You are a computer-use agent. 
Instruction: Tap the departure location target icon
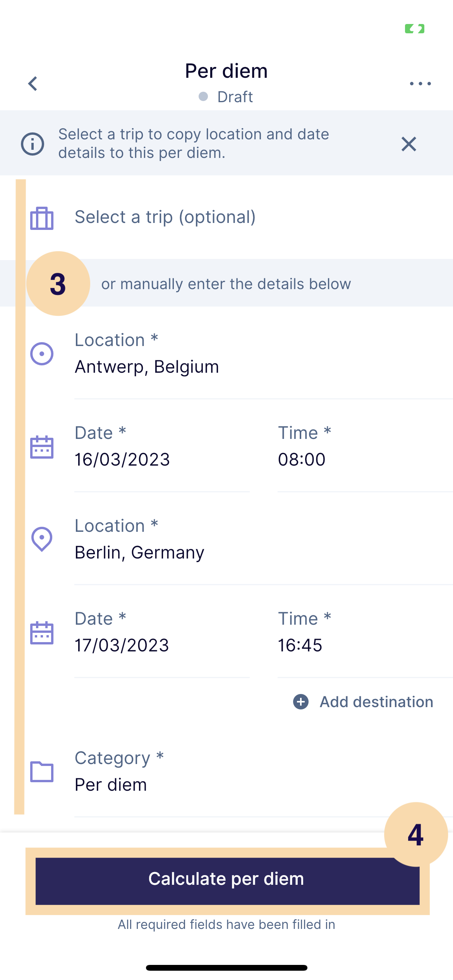(42, 353)
